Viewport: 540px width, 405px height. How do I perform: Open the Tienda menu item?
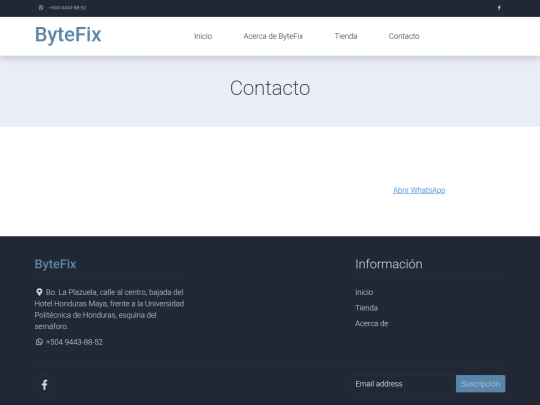tap(346, 36)
